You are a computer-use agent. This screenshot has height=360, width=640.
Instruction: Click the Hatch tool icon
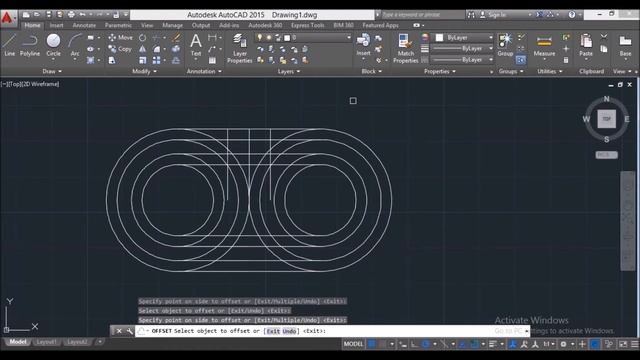91,60
